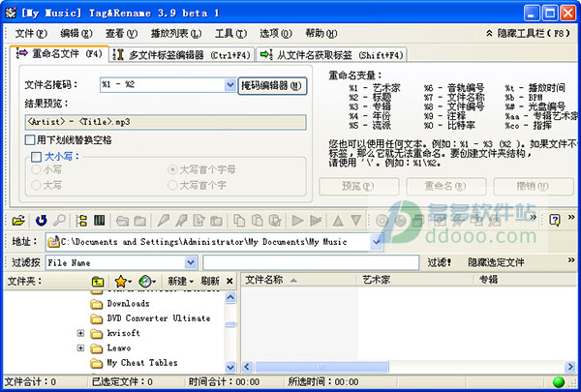Click the blue refresh arrow toolbar icon

tap(41, 221)
